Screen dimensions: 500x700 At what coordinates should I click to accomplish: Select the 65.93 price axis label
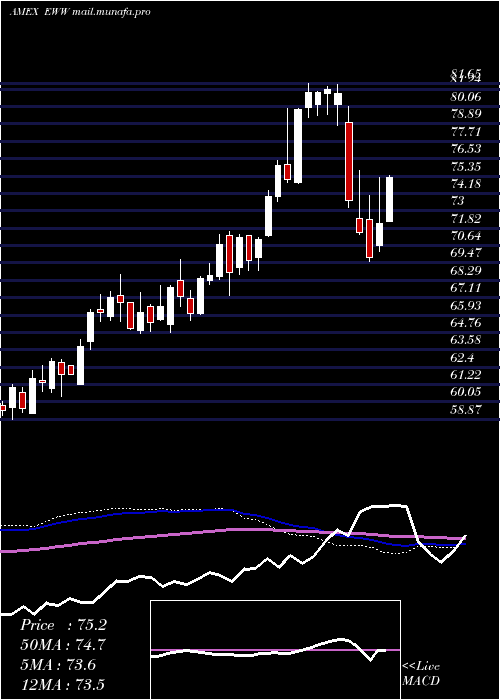tap(466, 305)
